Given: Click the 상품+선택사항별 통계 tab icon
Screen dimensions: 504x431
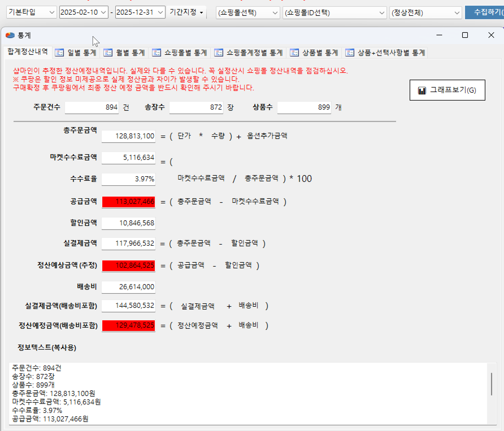Looking at the screenshot, I should (350, 53).
